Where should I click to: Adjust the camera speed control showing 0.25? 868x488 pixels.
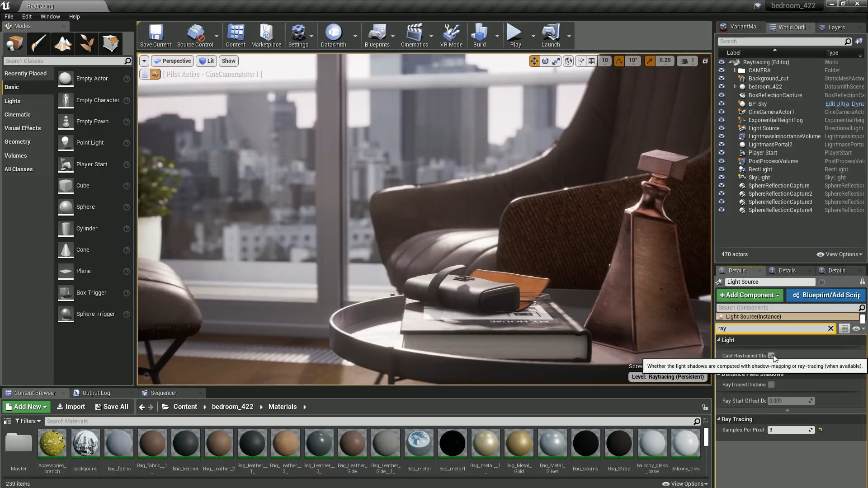coord(664,61)
